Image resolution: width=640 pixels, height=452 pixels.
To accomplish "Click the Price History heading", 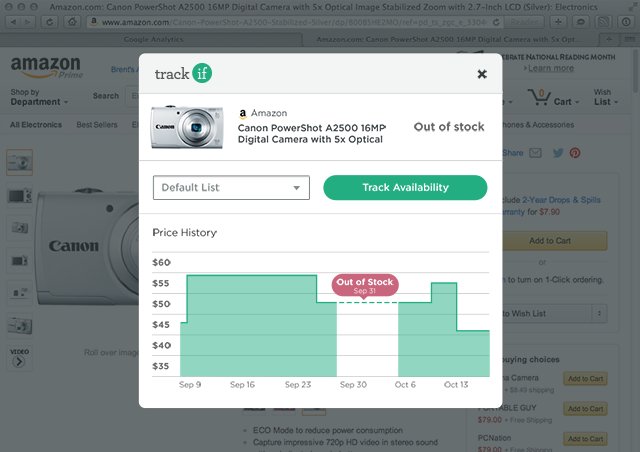I will pyautogui.click(x=184, y=233).
